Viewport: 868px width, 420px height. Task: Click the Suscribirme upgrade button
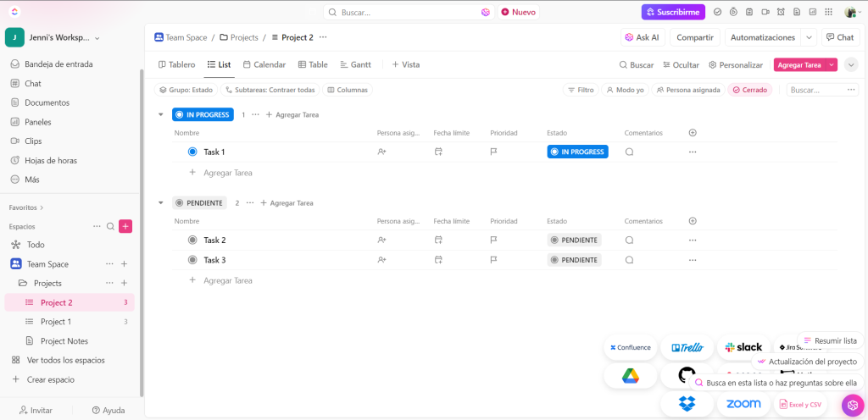[673, 13]
